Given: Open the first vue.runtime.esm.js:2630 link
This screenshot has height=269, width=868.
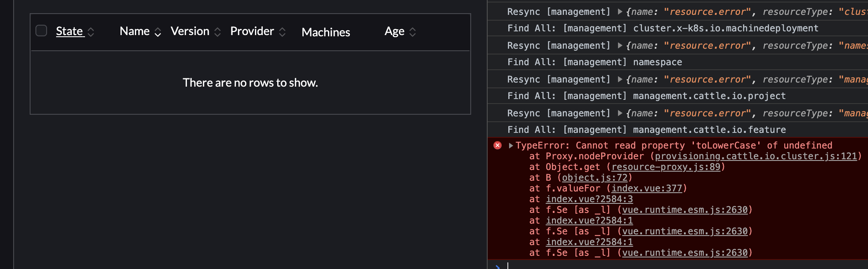Looking at the screenshot, I should 684,210.
